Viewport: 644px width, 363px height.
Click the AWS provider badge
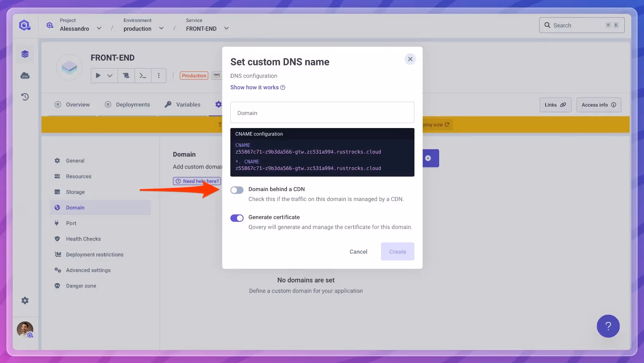point(217,75)
